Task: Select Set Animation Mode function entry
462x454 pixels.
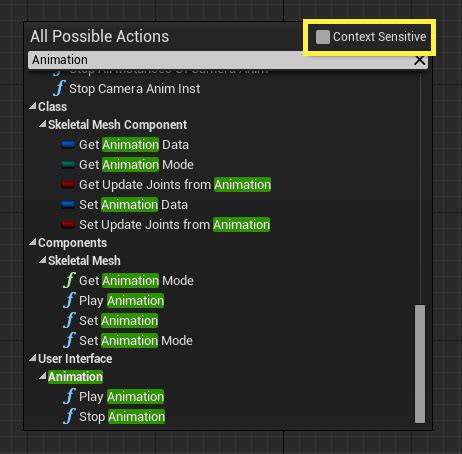Action: 136,341
